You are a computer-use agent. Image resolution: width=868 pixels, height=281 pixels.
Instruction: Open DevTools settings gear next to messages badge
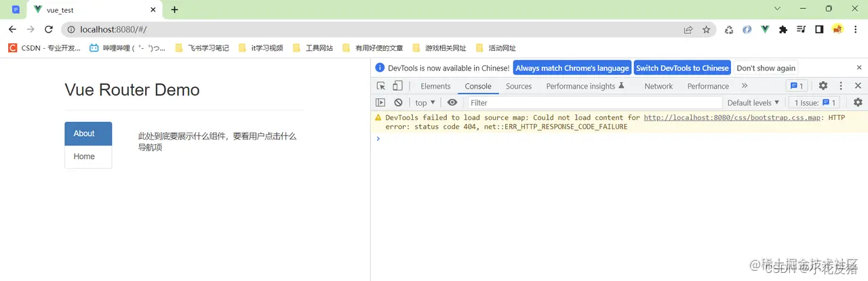823,86
